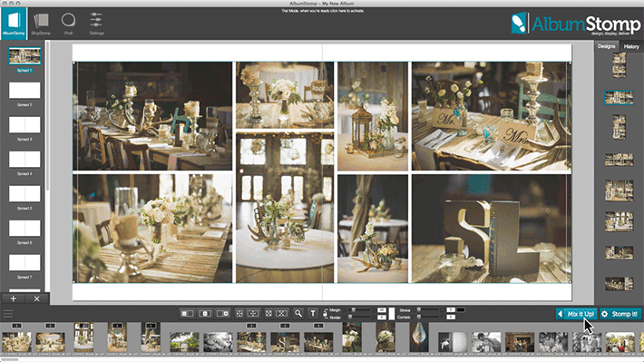Switch to the History tab

pos(631,46)
